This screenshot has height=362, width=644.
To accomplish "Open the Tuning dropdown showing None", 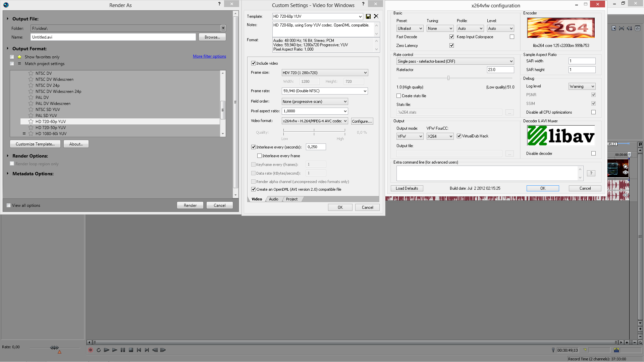I will [440, 28].
